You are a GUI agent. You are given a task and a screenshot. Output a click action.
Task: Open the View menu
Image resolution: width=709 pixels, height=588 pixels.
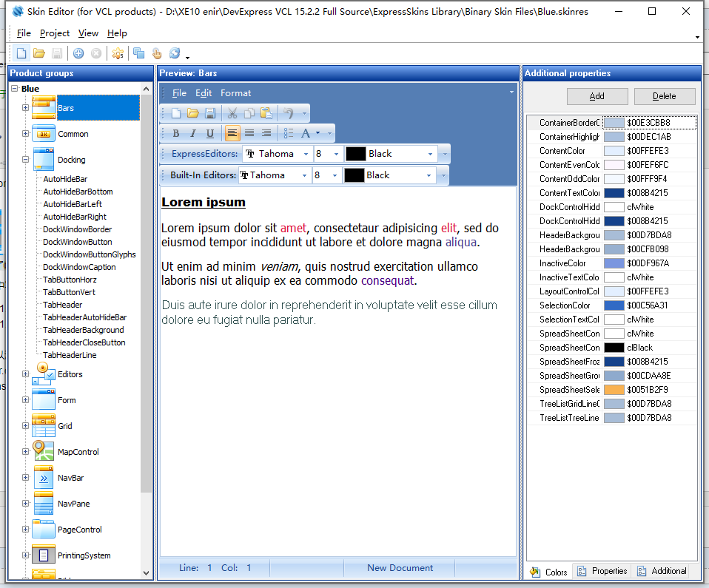point(88,33)
